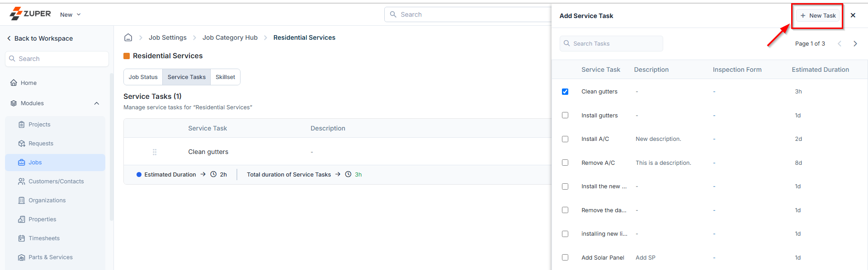Click 'Page 1 of 3' text
868x270 pixels.
810,44
